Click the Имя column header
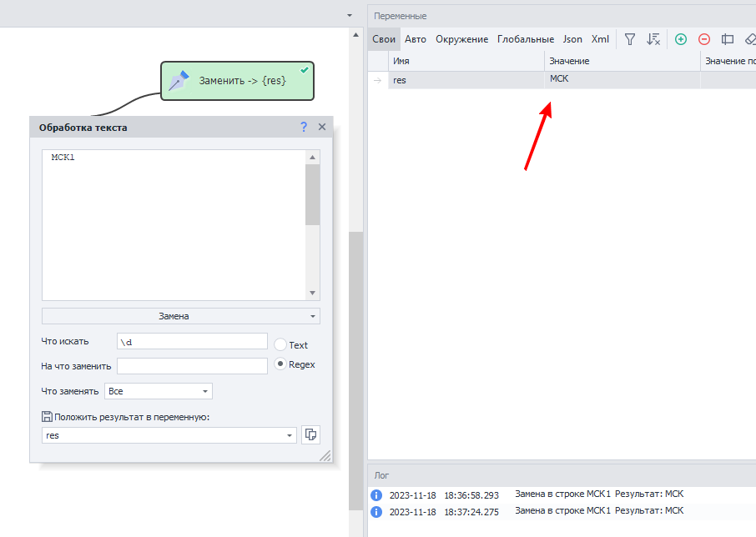 coord(466,61)
